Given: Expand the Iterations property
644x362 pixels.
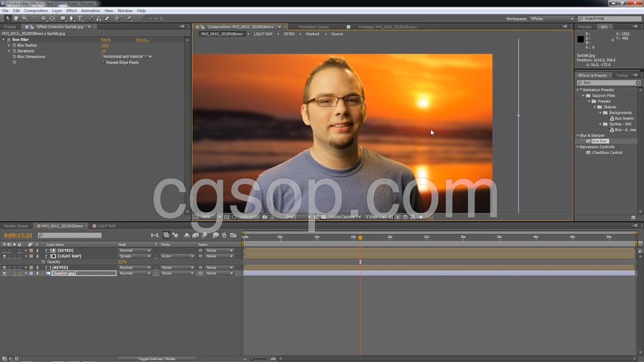Looking at the screenshot, I should point(9,51).
